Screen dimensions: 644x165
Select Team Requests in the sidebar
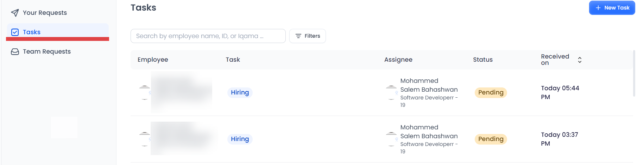pos(46,52)
